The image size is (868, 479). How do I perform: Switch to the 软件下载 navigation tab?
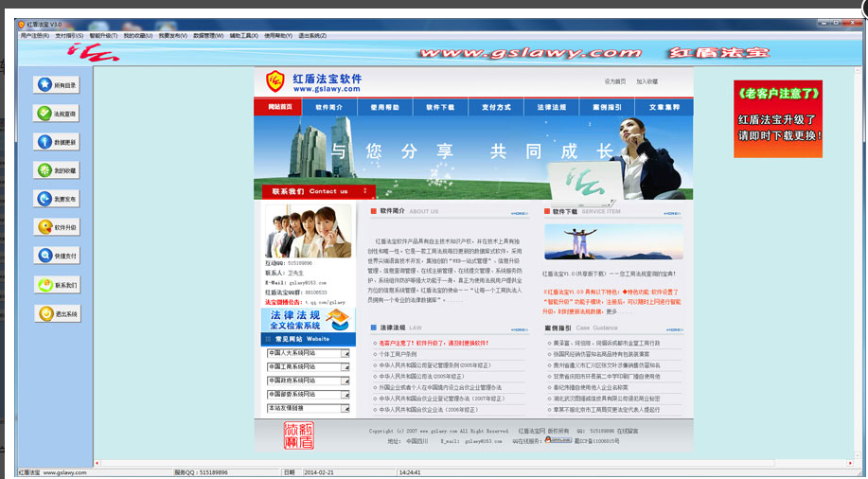tap(441, 107)
